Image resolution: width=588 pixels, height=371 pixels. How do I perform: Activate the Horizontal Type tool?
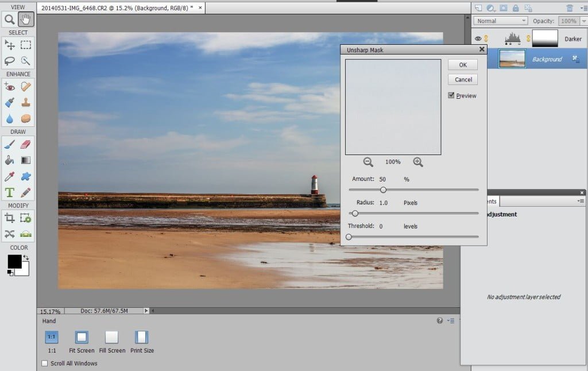[10, 192]
